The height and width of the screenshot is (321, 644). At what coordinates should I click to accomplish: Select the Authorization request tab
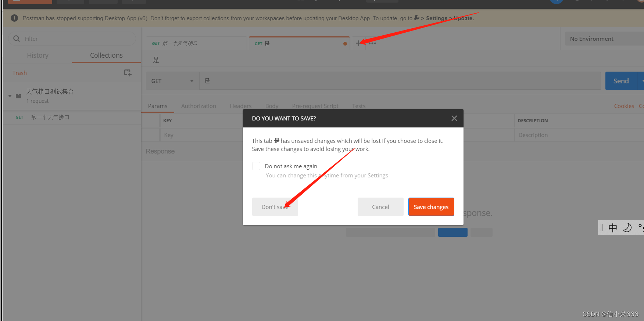point(198,106)
